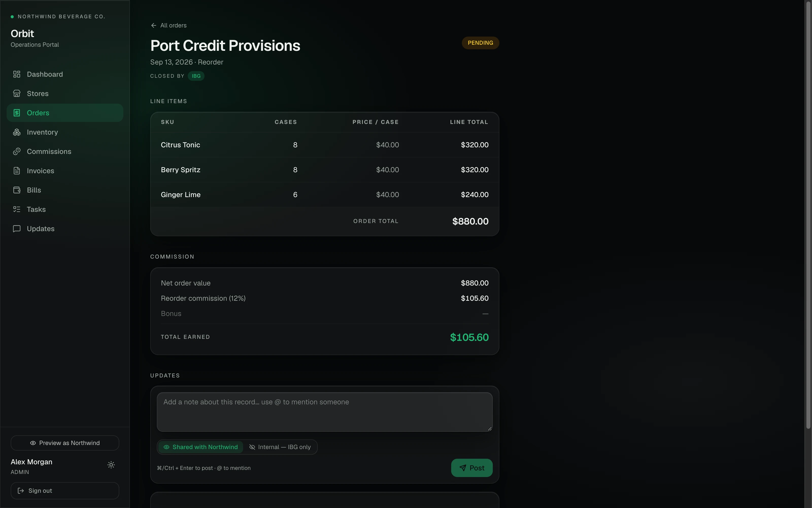
Task: Click the Invoices document icon
Action: click(17, 171)
